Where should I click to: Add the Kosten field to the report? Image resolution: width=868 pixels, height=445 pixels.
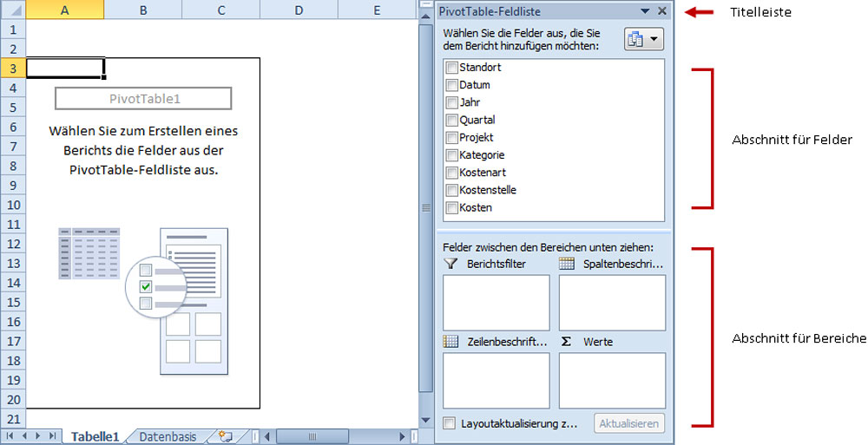click(x=451, y=208)
